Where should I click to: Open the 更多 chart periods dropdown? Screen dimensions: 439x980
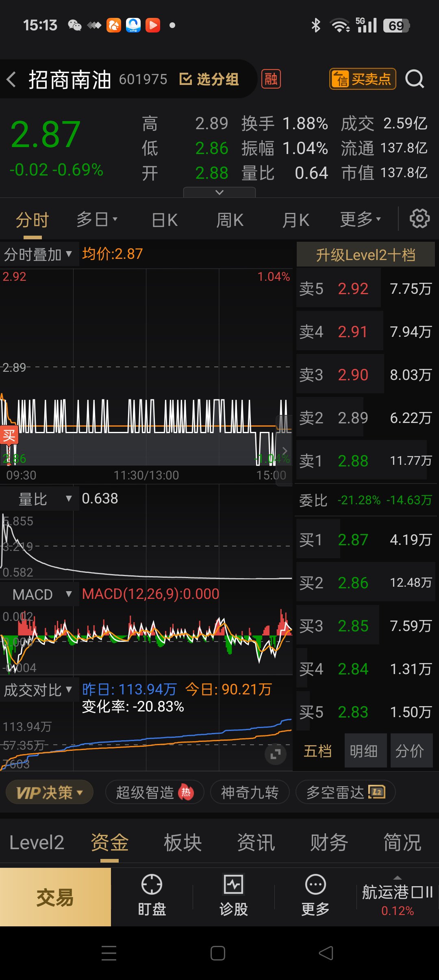[x=361, y=220]
